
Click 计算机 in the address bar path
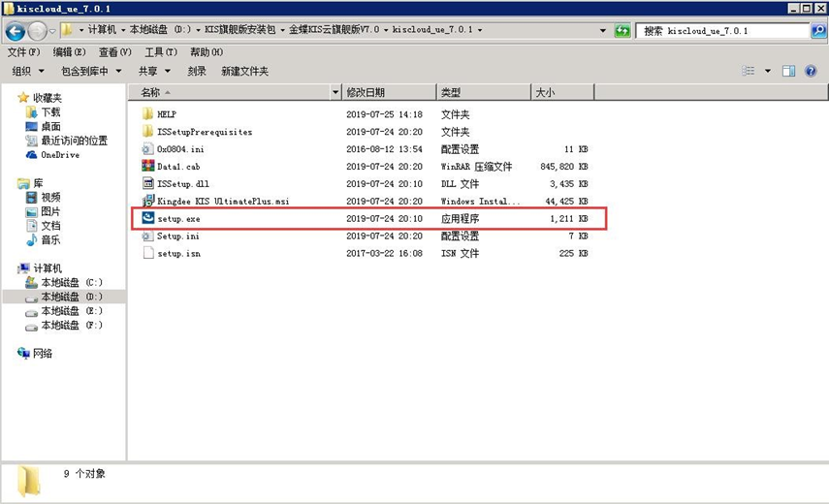102,30
